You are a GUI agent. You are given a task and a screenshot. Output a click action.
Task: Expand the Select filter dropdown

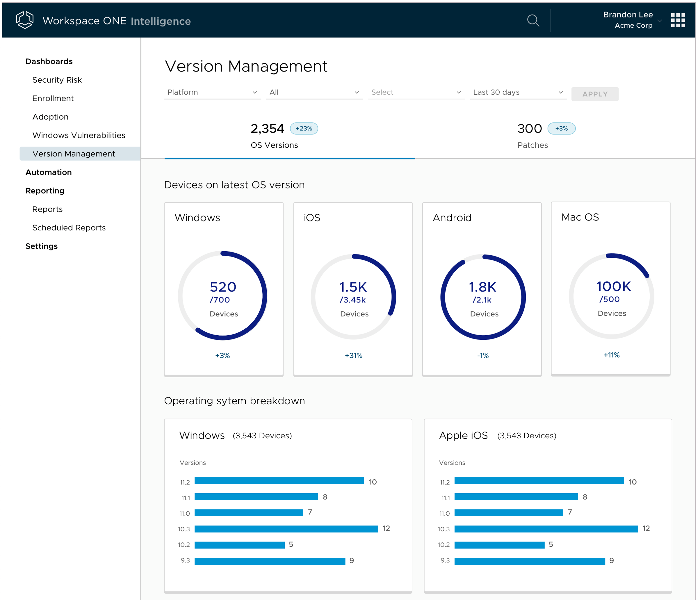tap(416, 92)
